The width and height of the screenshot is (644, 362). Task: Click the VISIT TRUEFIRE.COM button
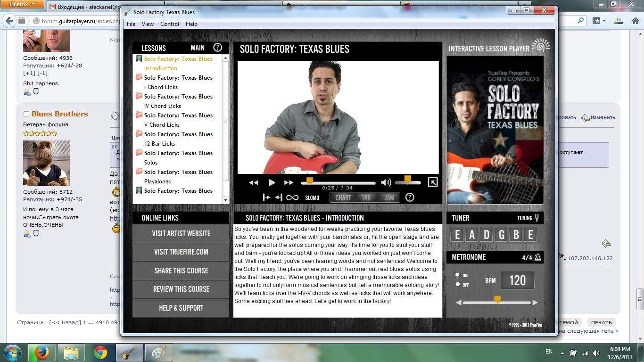pyautogui.click(x=181, y=252)
